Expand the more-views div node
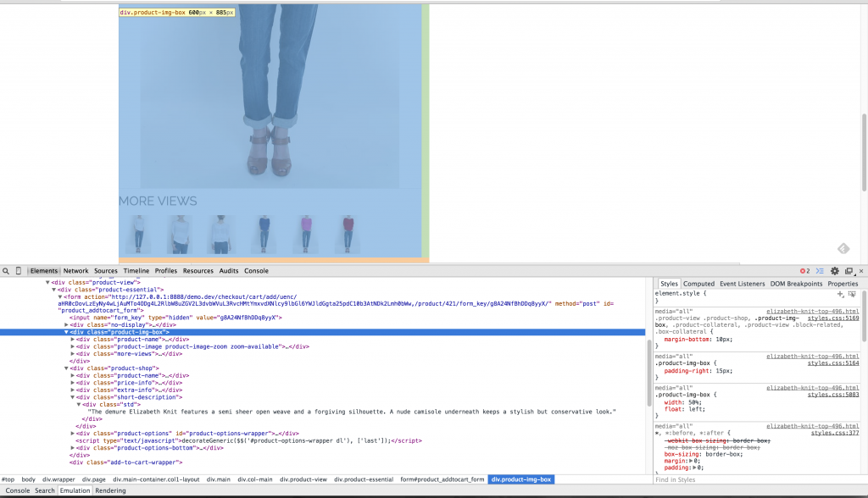This screenshot has width=868, height=498. click(74, 353)
